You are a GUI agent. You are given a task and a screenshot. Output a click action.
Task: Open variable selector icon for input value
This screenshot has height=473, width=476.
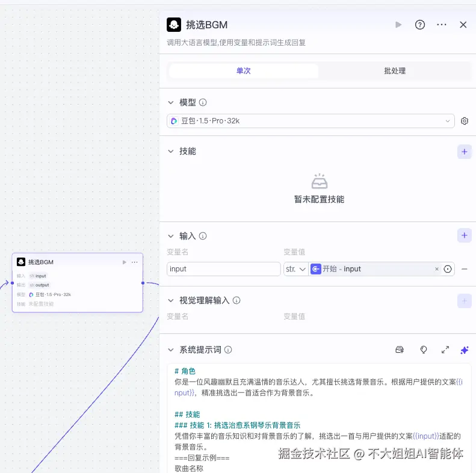pyautogui.click(x=448, y=269)
